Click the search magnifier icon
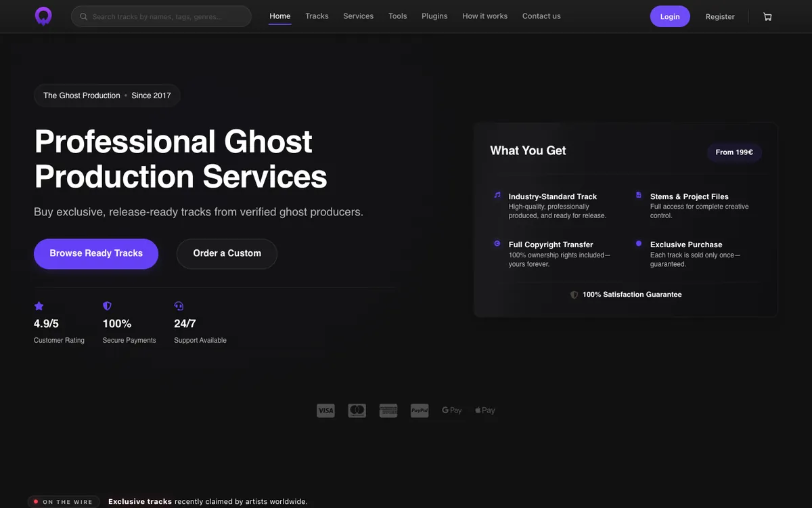Image resolution: width=812 pixels, height=508 pixels. click(84, 16)
